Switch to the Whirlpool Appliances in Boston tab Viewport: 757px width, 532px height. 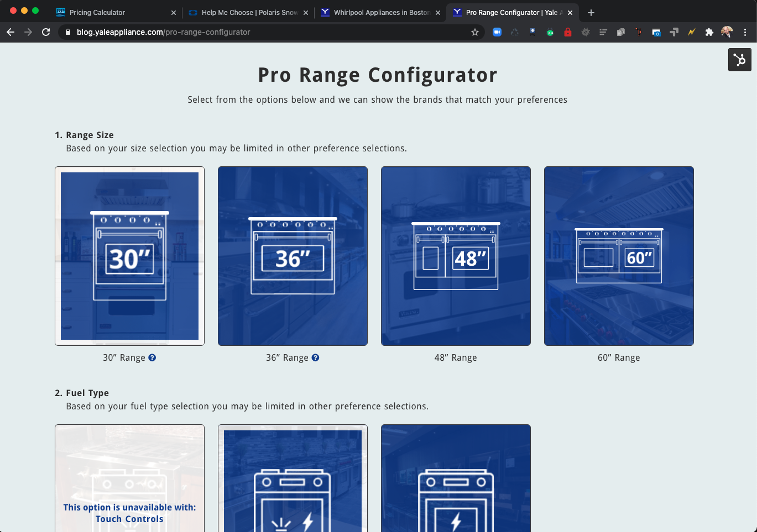(382, 13)
